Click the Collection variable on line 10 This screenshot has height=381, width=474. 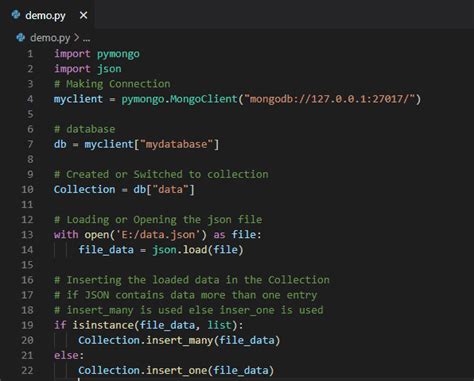point(85,189)
